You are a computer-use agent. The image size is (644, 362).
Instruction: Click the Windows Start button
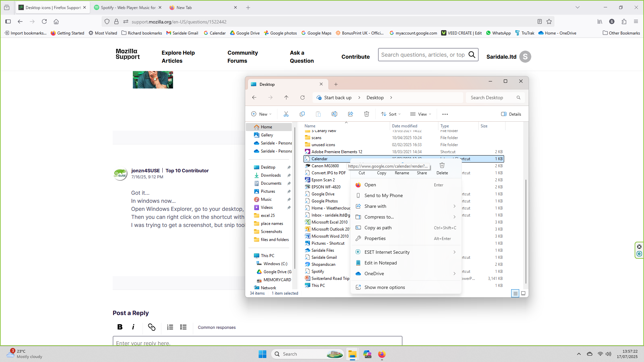[262, 354]
